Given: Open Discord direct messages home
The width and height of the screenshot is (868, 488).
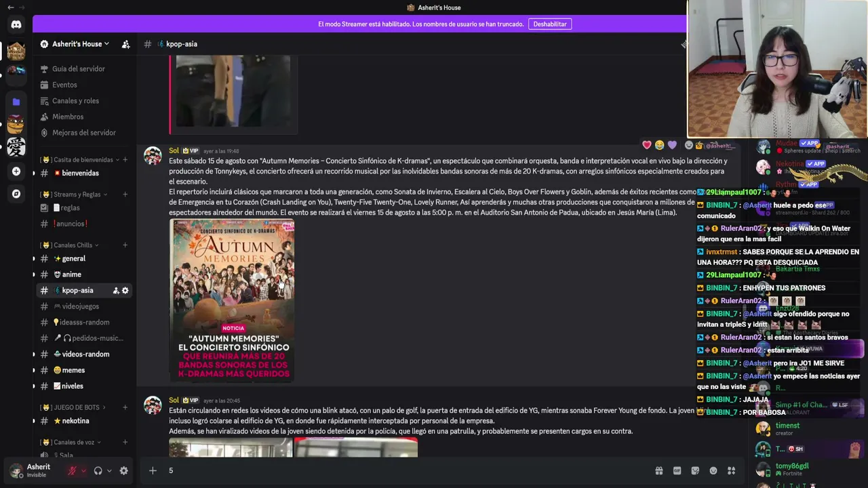Looking at the screenshot, I should pos(16,24).
